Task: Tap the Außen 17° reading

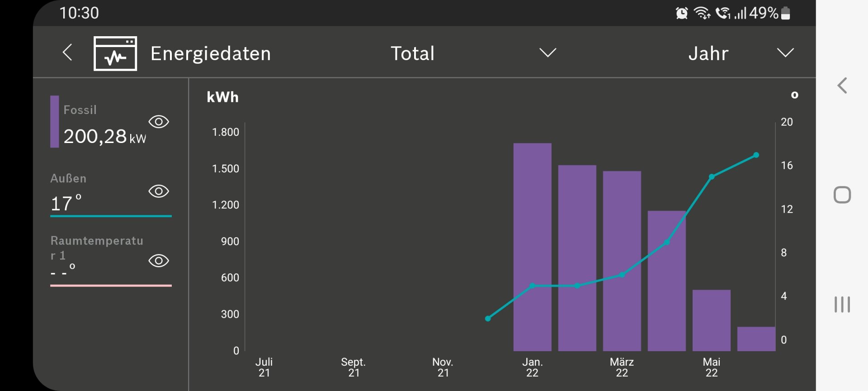Action: pos(66,203)
